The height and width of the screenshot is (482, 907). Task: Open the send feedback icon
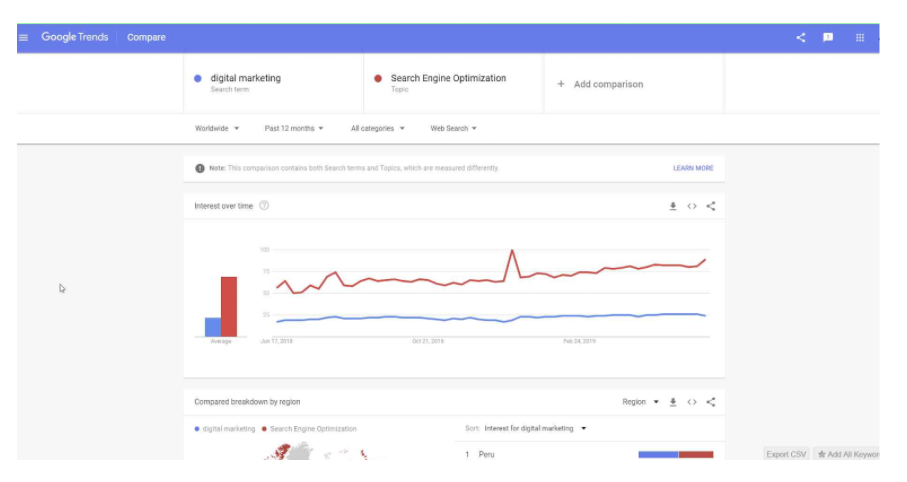(828, 38)
